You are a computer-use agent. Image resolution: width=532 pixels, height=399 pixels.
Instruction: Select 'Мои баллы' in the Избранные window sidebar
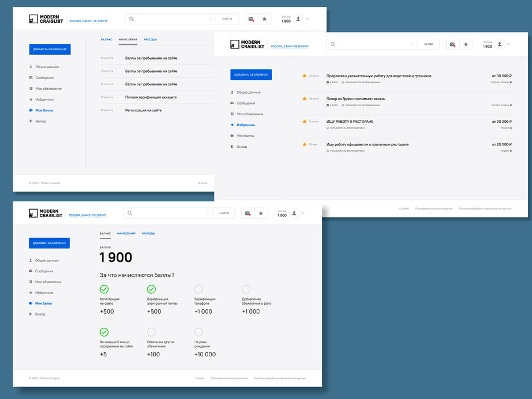242,136
